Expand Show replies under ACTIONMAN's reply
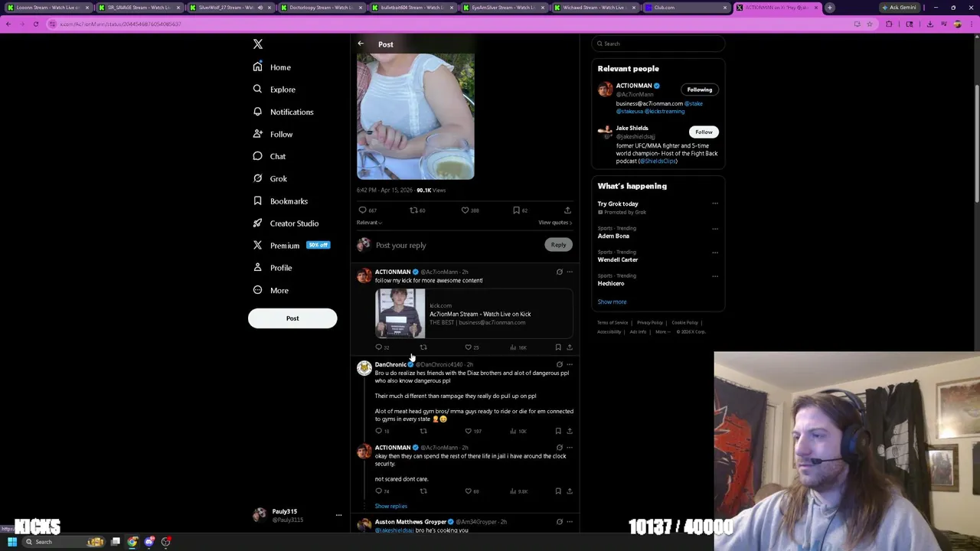980x551 pixels. 391,507
